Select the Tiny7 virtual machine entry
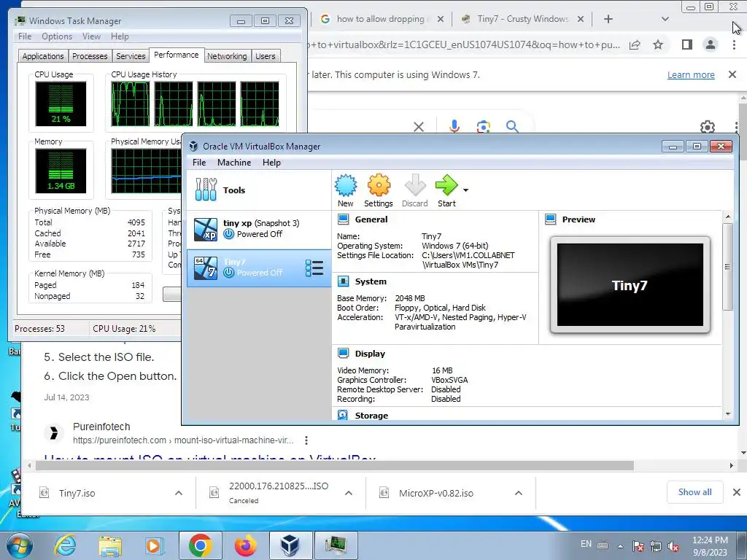 coord(259,268)
